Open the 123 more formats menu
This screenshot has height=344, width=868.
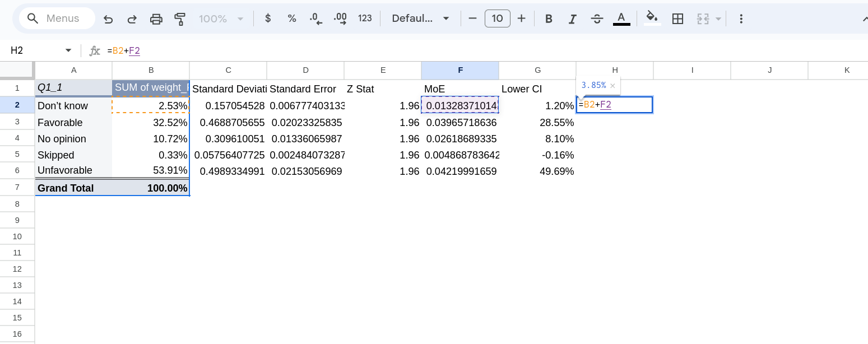tap(365, 18)
